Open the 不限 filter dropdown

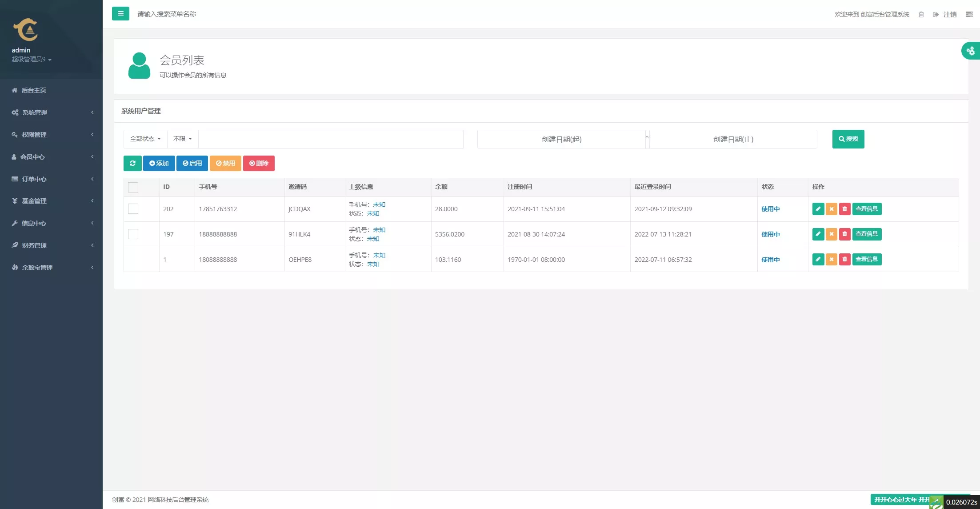[182, 139]
